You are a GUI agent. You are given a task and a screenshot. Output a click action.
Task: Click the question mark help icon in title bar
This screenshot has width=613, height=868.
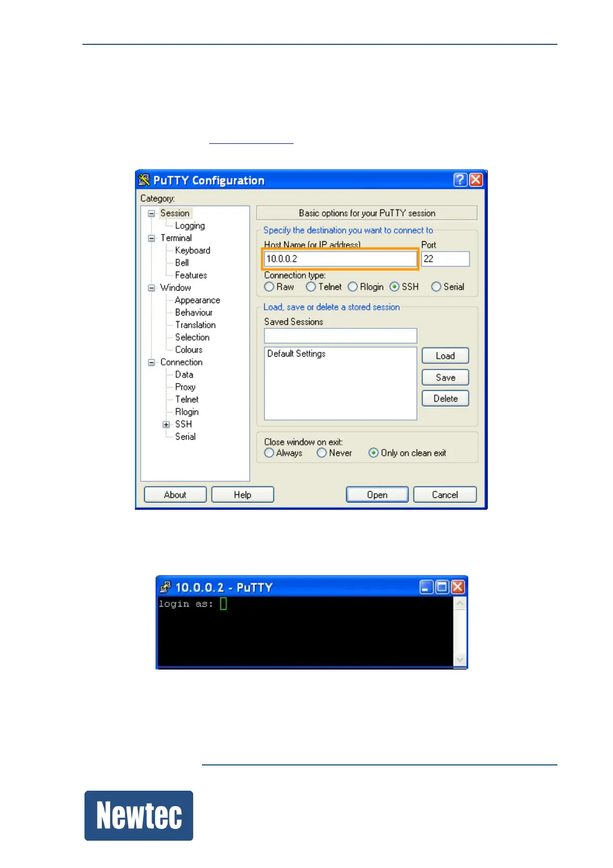(x=460, y=180)
